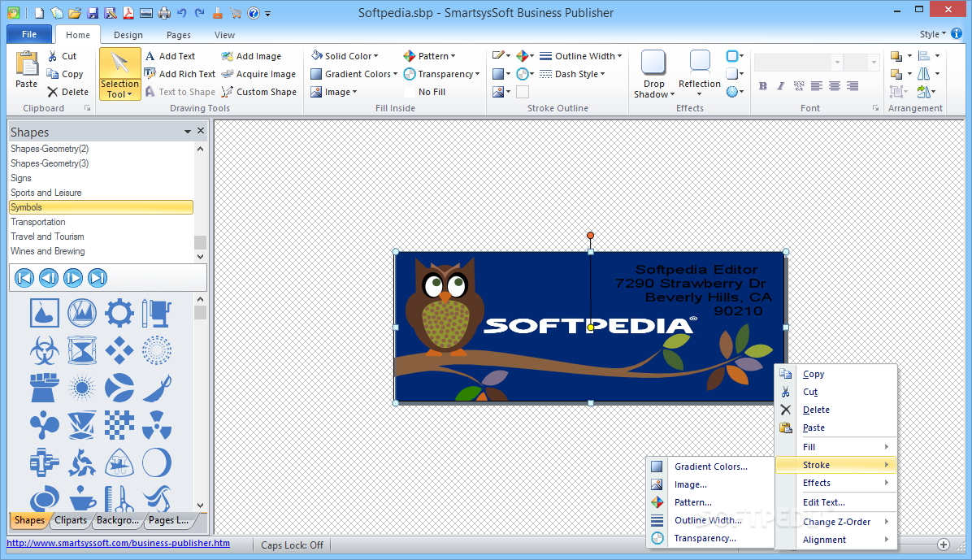Switch to the Cliparts panel tab
Viewport: 972px width, 560px height.
(71, 520)
